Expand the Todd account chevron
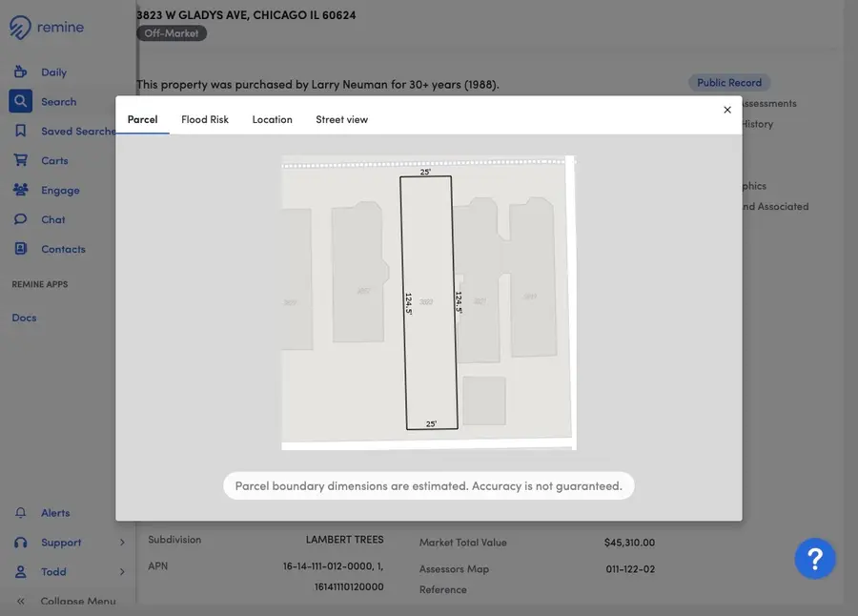 (122, 570)
